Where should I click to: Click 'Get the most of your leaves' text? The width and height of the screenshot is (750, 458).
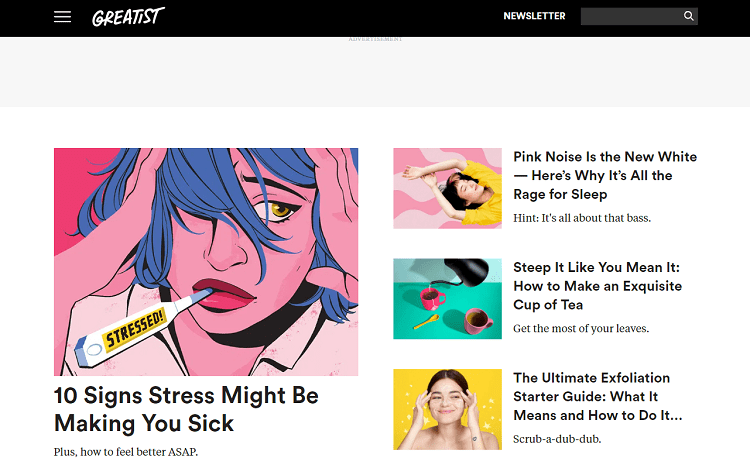coord(581,328)
